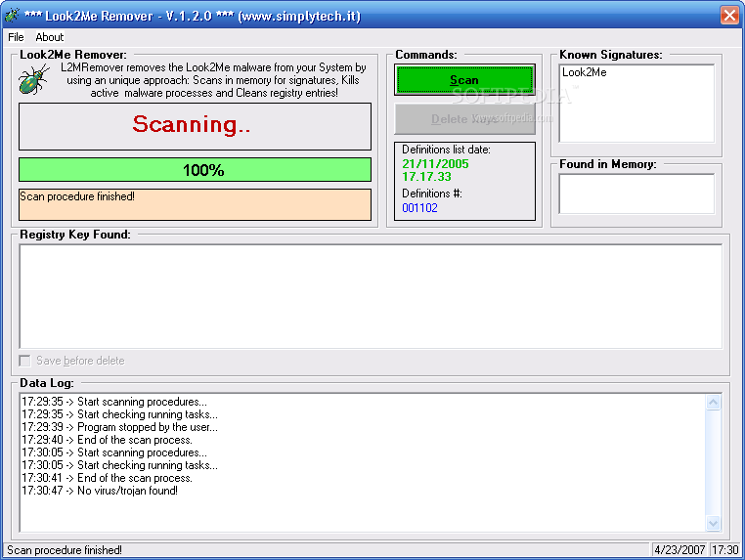Select log line 17:29:35 Start checking running tasks

point(119,414)
